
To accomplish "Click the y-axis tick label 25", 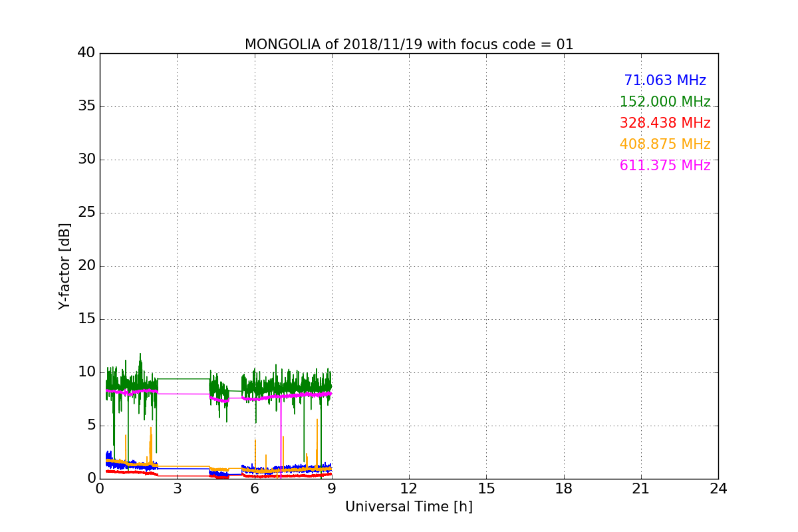I will [86, 213].
